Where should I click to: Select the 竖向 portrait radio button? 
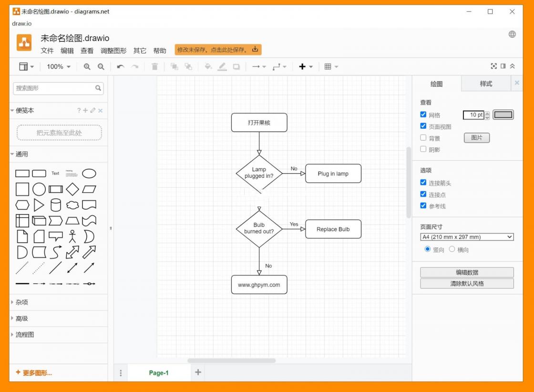[x=427, y=249]
